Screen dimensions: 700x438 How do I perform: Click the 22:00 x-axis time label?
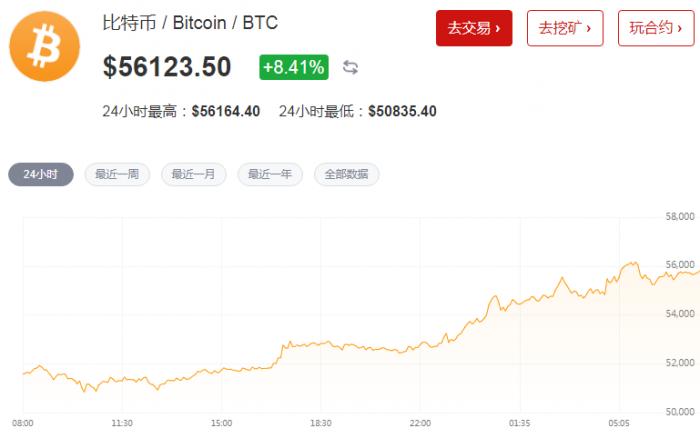click(420, 424)
